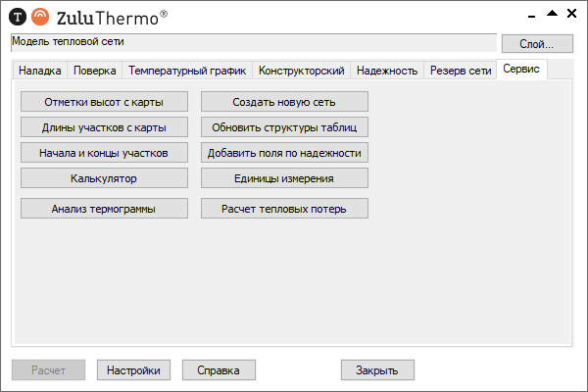Switch to the Наладка tab
The height and width of the screenshot is (392, 588).
pos(40,71)
